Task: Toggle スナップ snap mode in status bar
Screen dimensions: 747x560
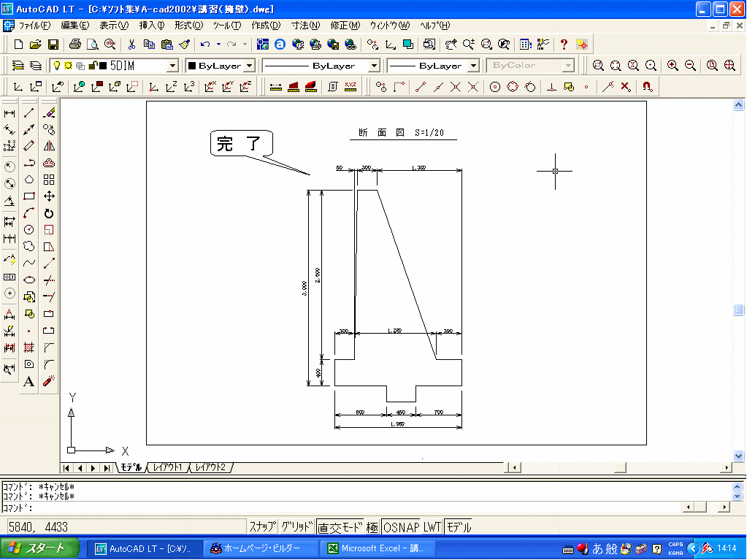Action: point(262,526)
